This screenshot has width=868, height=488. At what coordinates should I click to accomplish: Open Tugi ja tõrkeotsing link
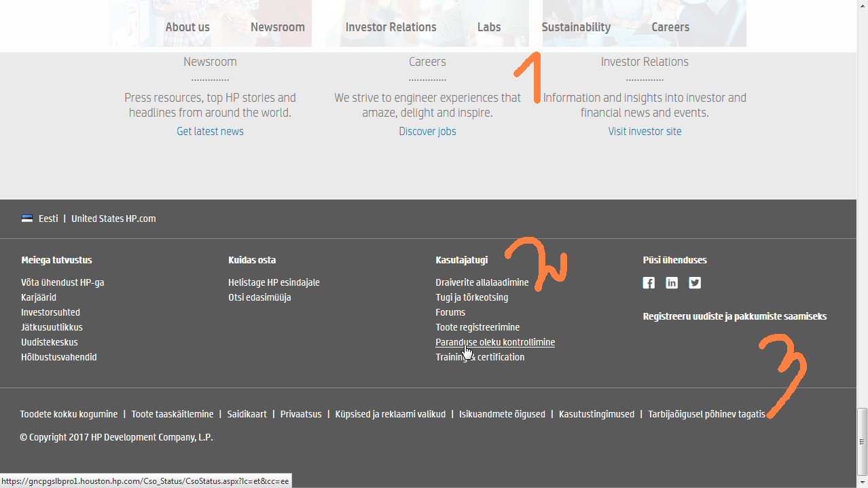point(472,297)
